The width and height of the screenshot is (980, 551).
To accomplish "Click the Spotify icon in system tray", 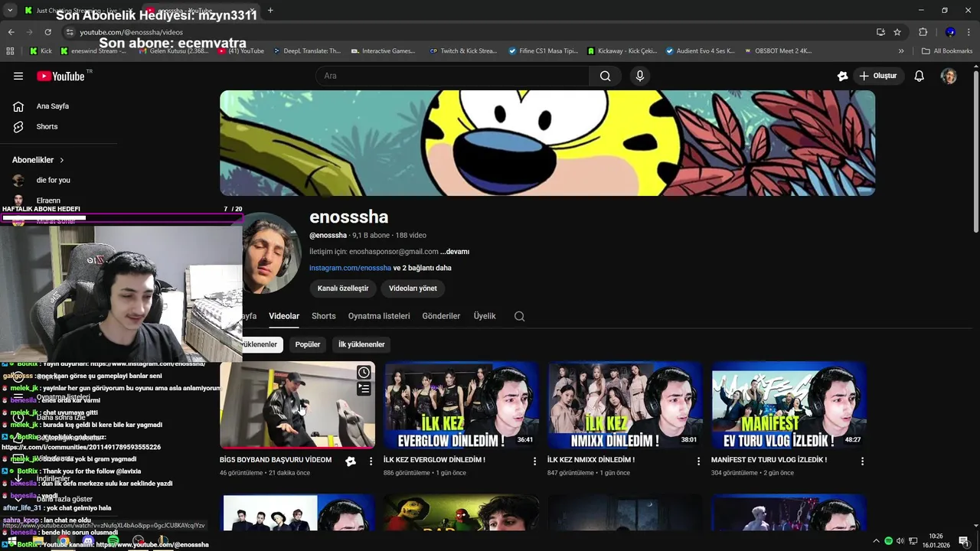I will [x=888, y=541].
